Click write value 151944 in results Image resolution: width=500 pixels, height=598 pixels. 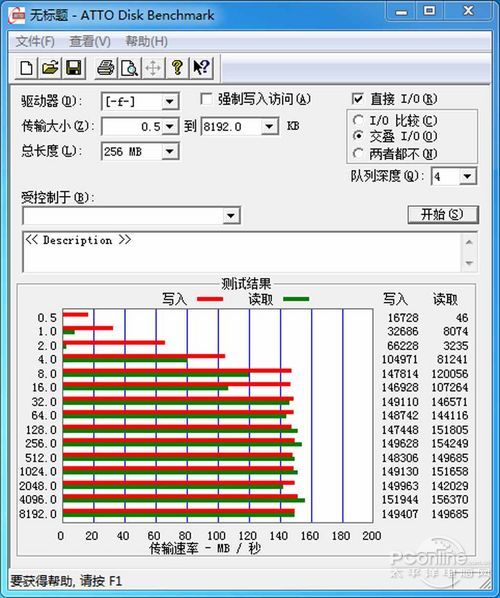tap(400, 499)
